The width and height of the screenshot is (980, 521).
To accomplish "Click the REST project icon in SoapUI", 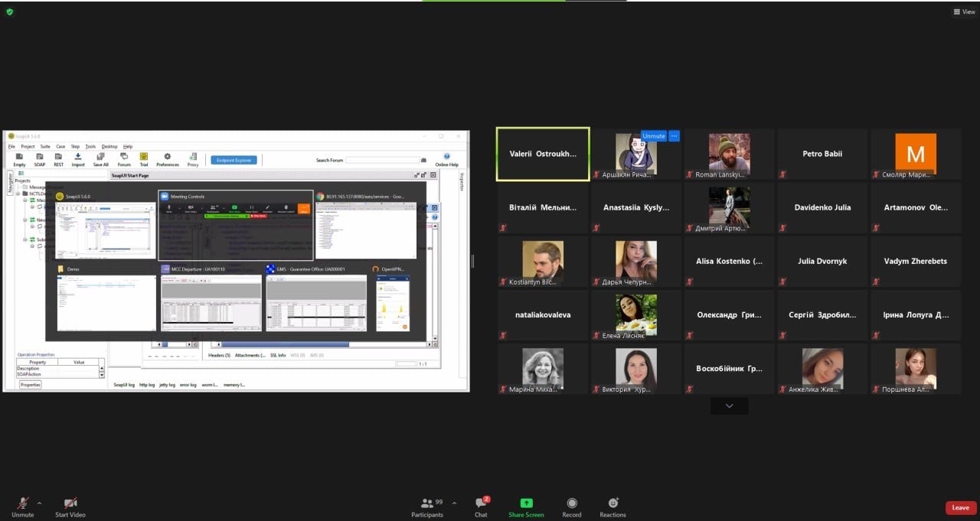I will 58,159.
